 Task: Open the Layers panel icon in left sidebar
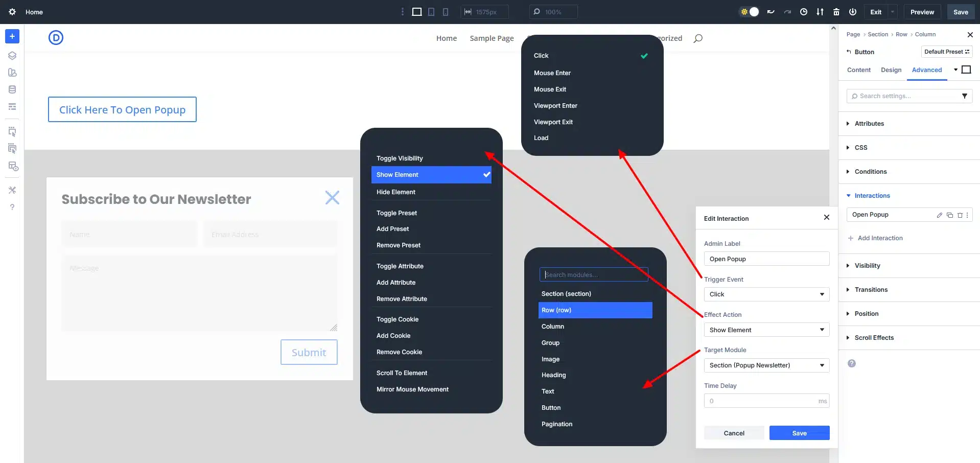12,55
